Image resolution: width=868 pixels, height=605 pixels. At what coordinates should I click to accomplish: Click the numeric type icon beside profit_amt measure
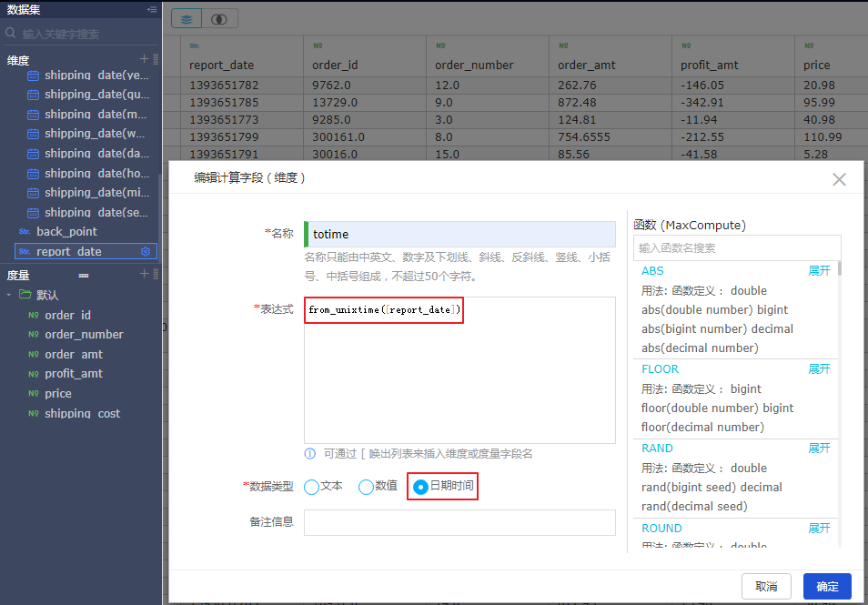pos(34,374)
